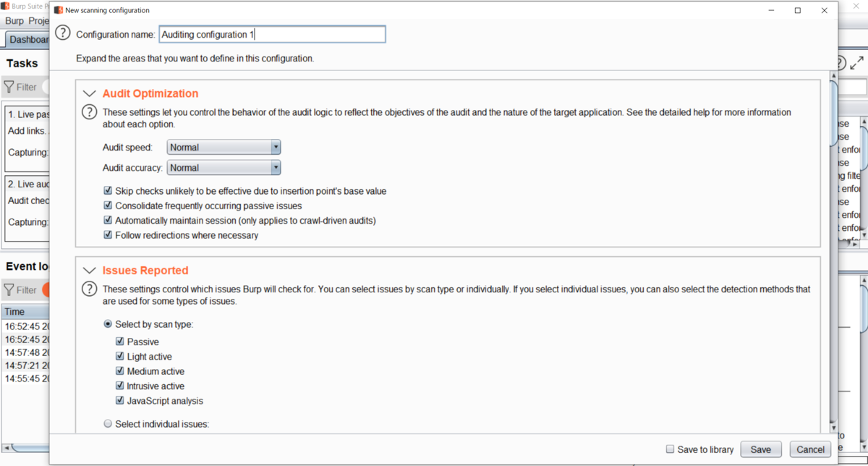Viewport: 868px width, 466px height.
Task: Click the scroll up arrow of the dialog
Action: point(833,75)
